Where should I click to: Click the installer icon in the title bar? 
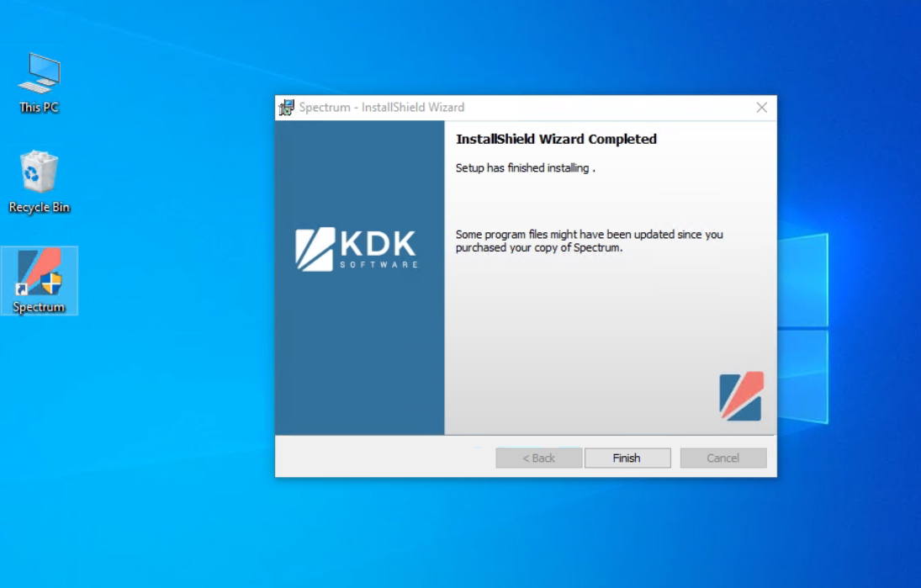[x=286, y=108]
